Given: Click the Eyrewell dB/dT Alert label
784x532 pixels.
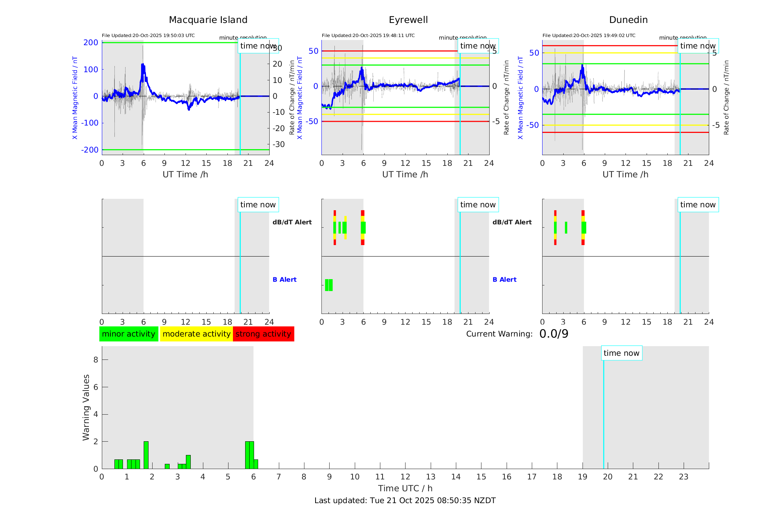Looking at the screenshot, I should tap(292, 222).
